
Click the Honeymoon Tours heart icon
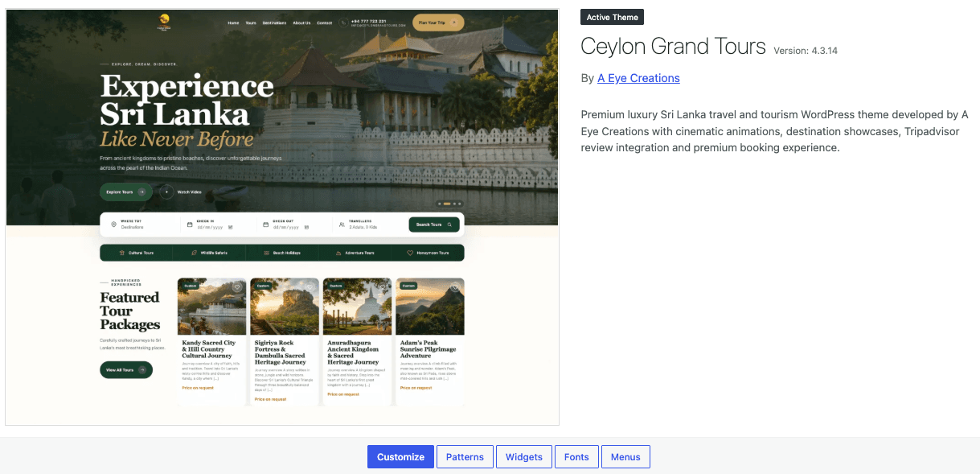click(410, 253)
